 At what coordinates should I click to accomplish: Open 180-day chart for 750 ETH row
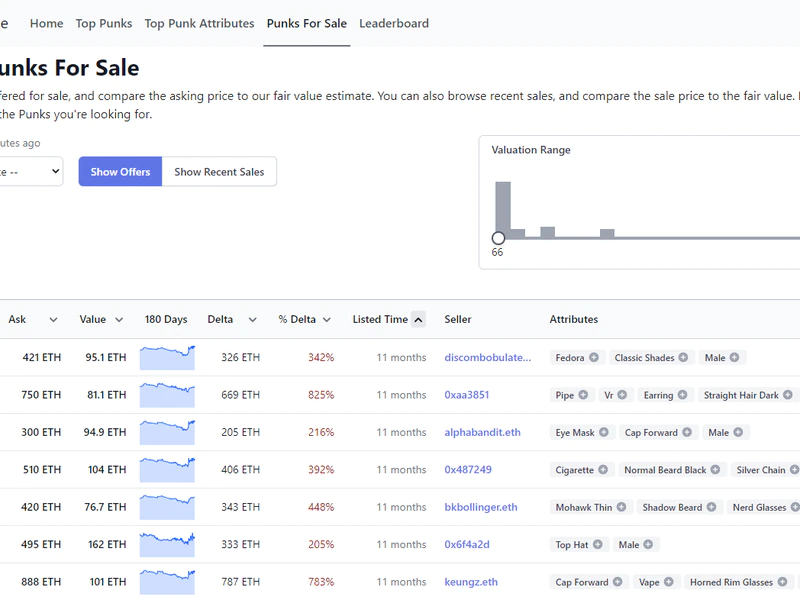coord(167,394)
